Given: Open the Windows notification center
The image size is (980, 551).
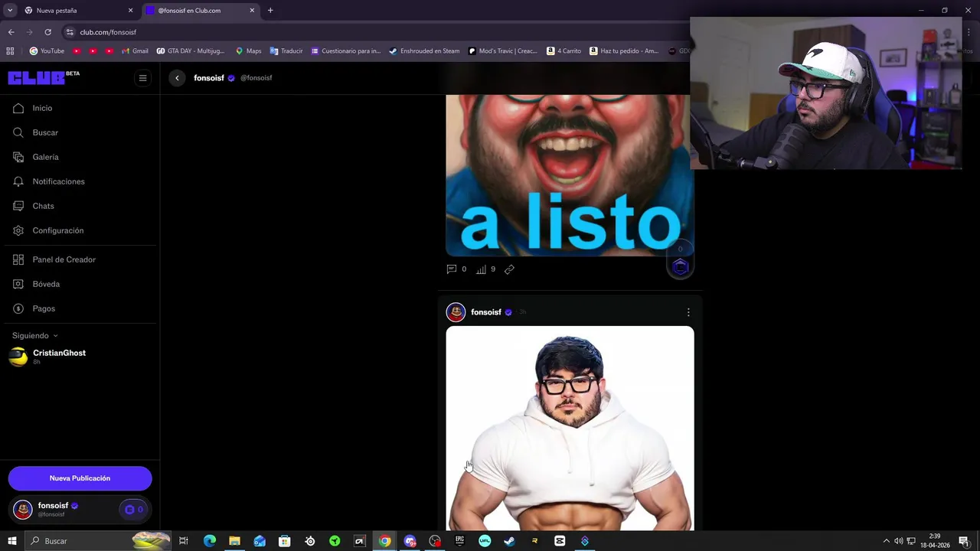Looking at the screenshot, I should coord(964,541).
